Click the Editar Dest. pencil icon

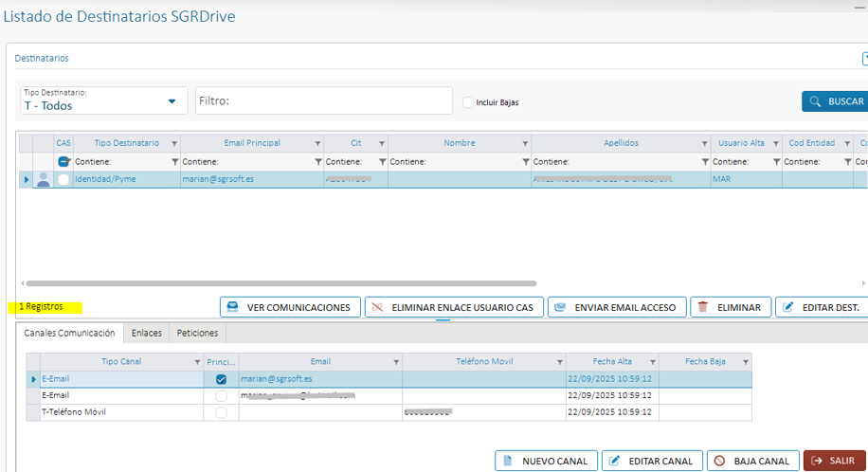(787, 307)
